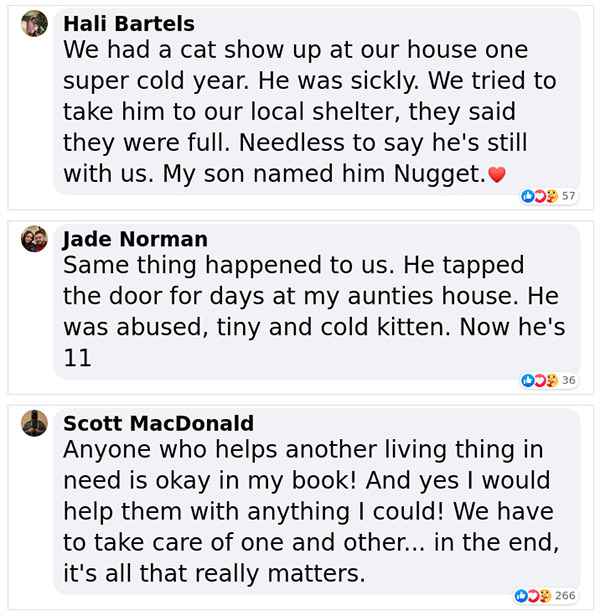Click care reaction icon on Scott's comment
Image resolution: width=600 pixels, height=616 pixels.
click(x=545, y=596)
